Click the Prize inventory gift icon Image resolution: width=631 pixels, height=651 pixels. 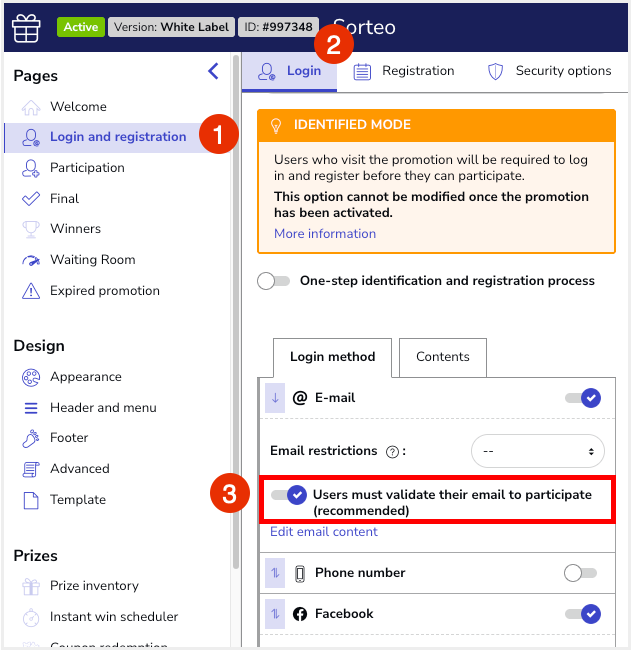[x=31, y=586]
